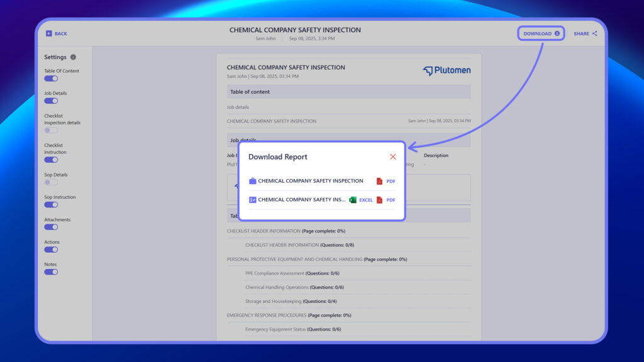Click the share arrow icon
Screen dimensions: 644x362
(595, 34)
